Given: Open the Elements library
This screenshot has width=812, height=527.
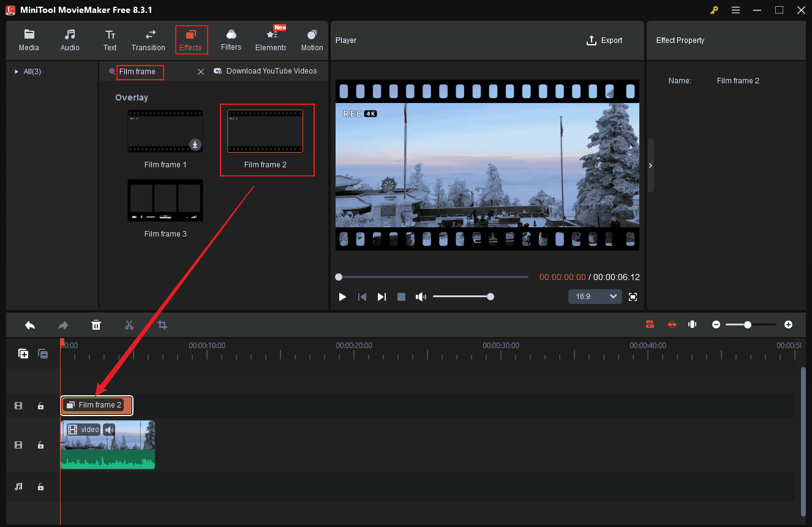Looking at the screenshot, I should tap(270, 40).
